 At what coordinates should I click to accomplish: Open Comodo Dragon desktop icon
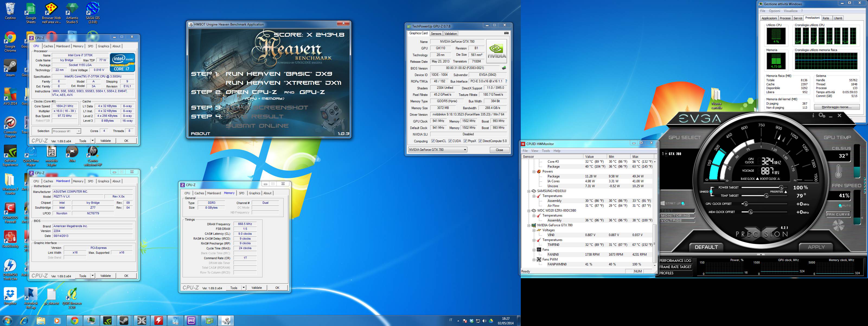pos(10,127)
